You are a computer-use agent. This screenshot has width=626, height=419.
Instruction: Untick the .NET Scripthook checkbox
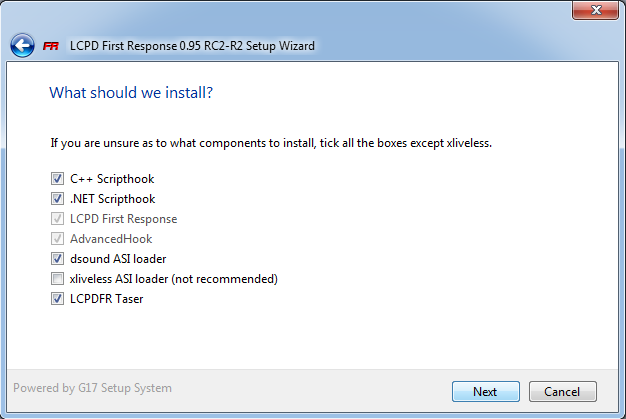coord(57,199)
